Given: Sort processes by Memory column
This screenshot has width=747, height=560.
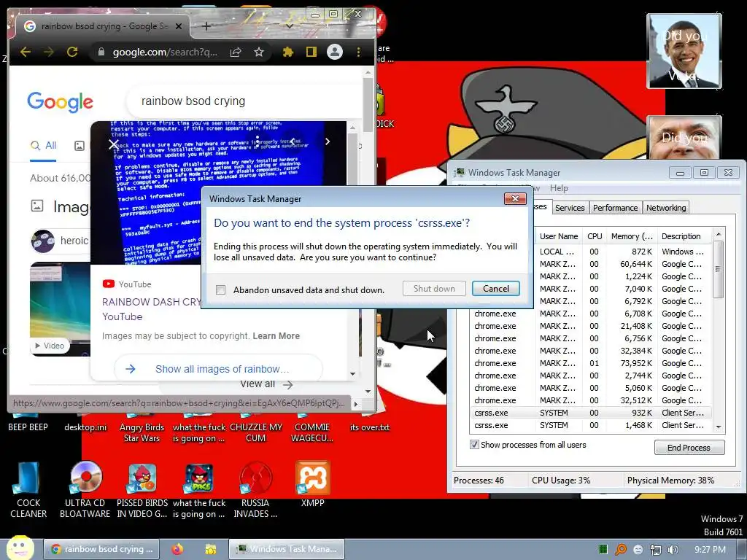Looking at the screenshot, I should coord(632,236).
